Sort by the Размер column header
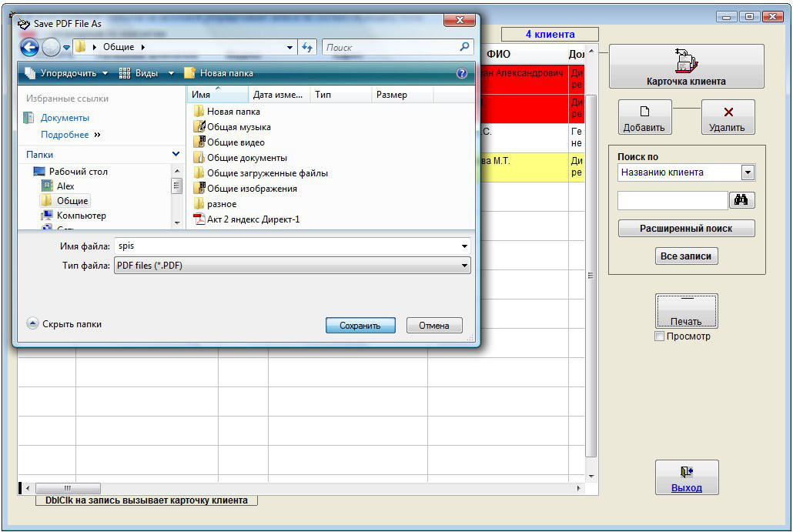The width and height of the screenshot is (793, 532). 403,95
